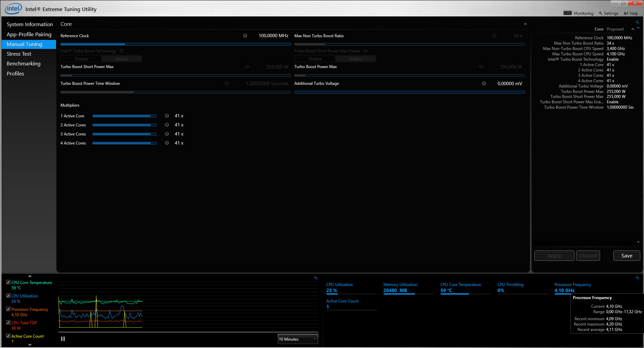Adjust the Reference Clock slider
This screenshot has height=348, width=644.
point(176,44)
